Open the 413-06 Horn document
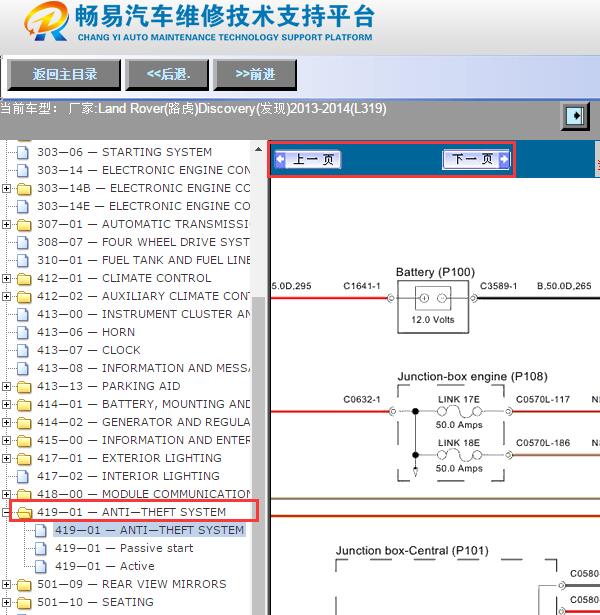600x615 pixels. pos(86,332)
